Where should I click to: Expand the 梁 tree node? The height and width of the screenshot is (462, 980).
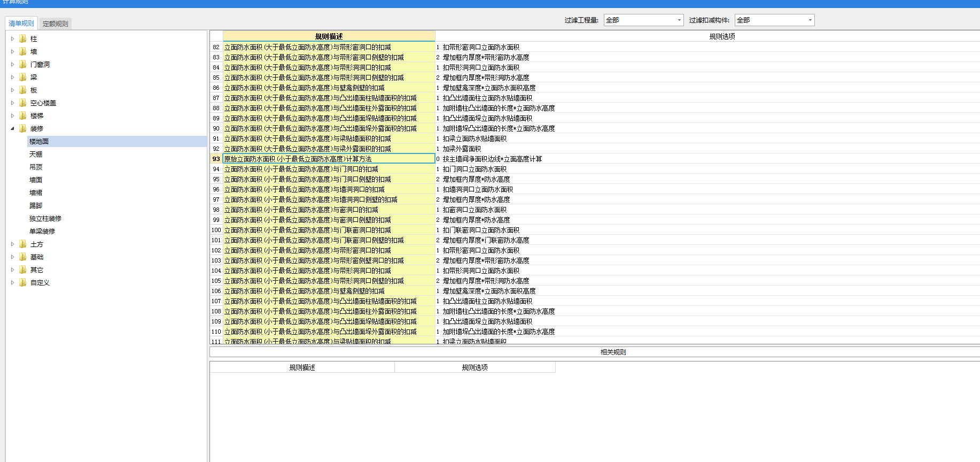coord(12,77)
